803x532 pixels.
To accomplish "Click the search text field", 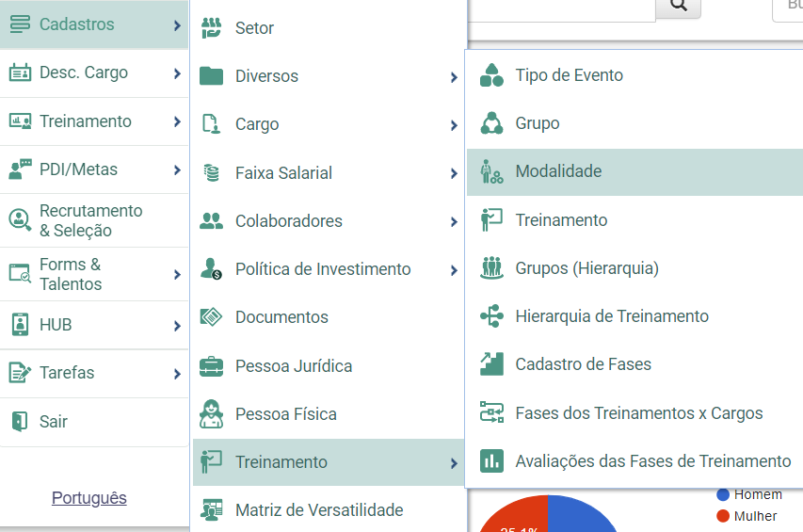I will [x=562, y=9].
